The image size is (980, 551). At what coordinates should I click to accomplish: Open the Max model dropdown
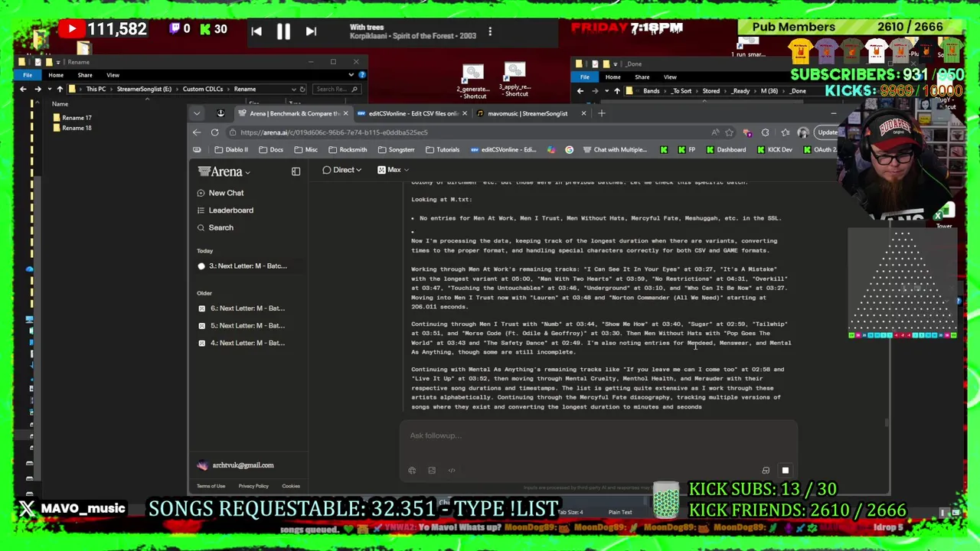pyautogui.click(x=394, y=170)
